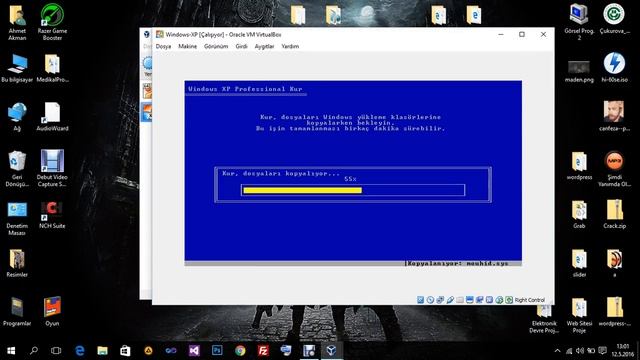The height and width of the screenshot is (360, 640).
Task: Open FileZilla from the taskbar
Action: (263, 351)
